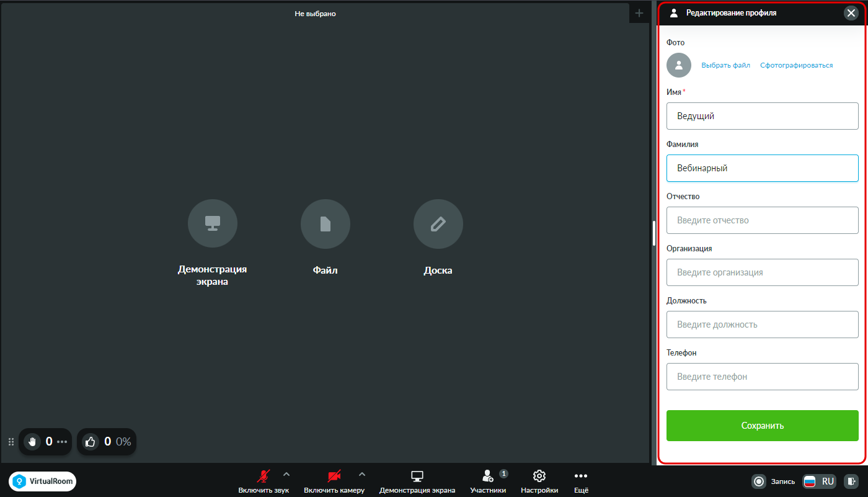Open the Ещё more menu
Screen dimensions: 868x497
(581, 481)
